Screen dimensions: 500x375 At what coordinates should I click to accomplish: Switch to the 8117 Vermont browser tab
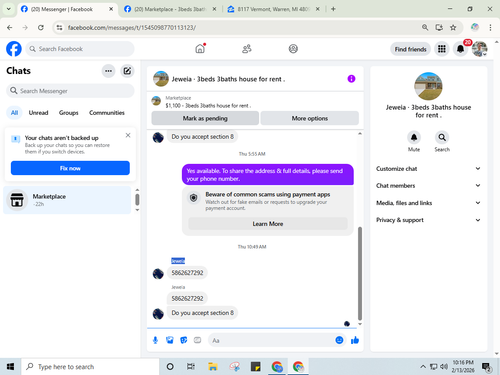point(273,9)
